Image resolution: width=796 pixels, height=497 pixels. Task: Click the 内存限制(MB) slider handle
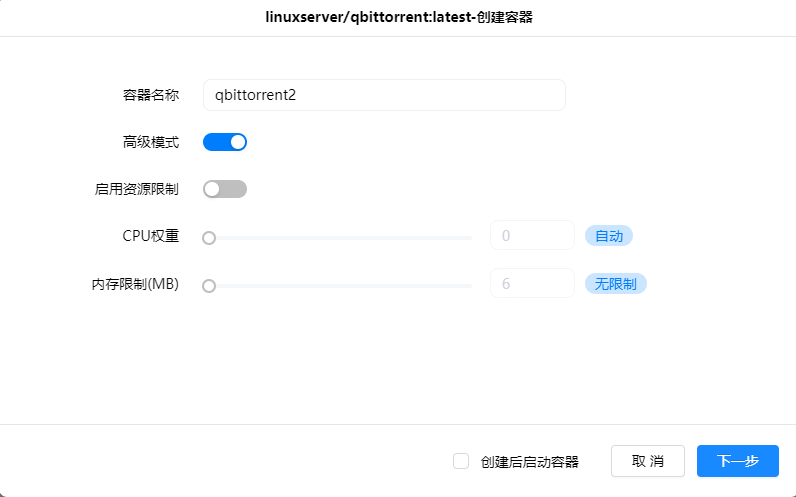click(209, 286)
